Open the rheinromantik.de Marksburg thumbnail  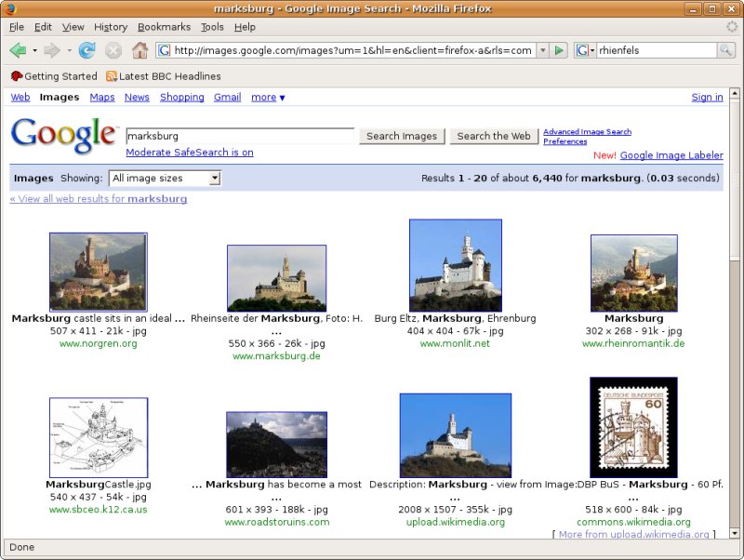pyautogui.click(x=634, y=273)
